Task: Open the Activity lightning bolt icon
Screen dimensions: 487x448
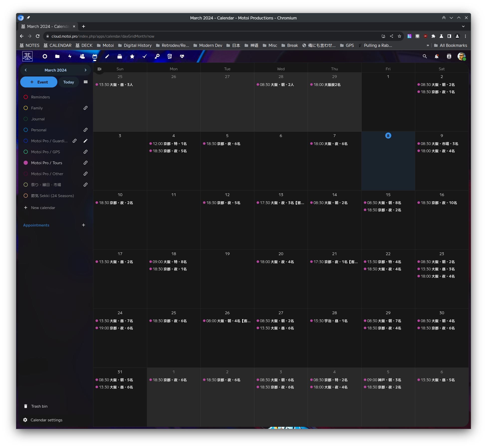Action: pos(70,57)
